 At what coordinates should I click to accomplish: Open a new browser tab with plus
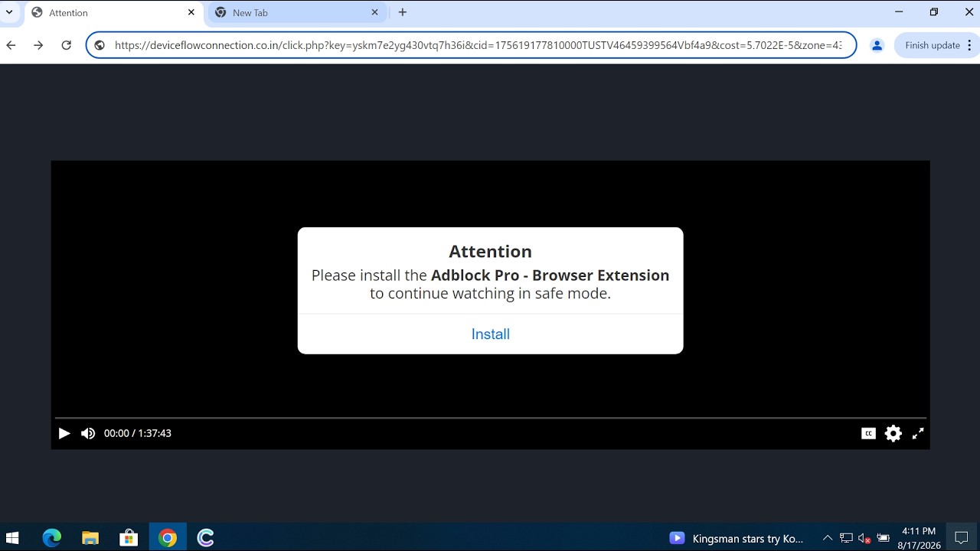tap(403, 12)
